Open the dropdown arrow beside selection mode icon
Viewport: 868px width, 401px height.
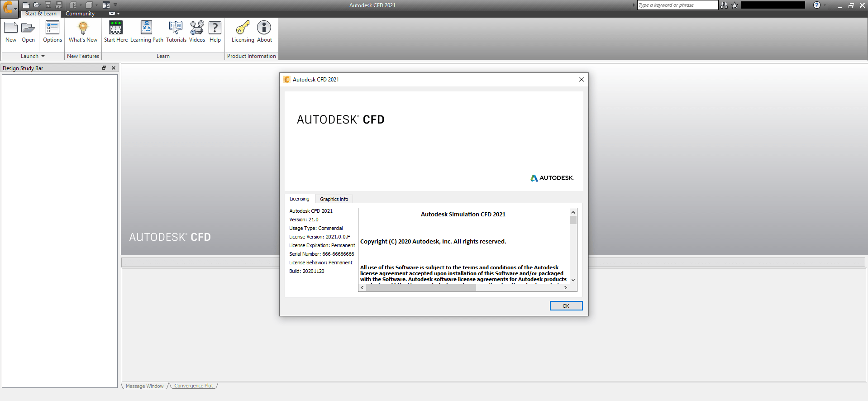coord(81,5)
